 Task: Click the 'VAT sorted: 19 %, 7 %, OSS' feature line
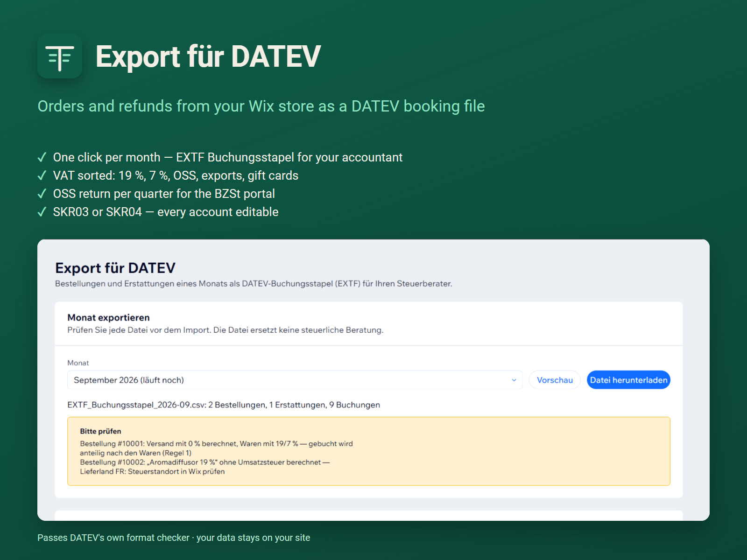click(x=176, y=175)
